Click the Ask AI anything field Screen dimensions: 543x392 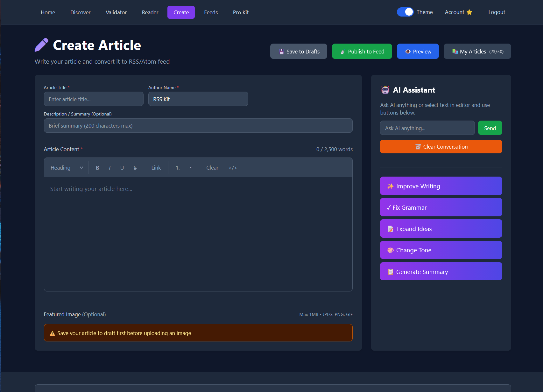pyautogui.click(x=427, y=128)
